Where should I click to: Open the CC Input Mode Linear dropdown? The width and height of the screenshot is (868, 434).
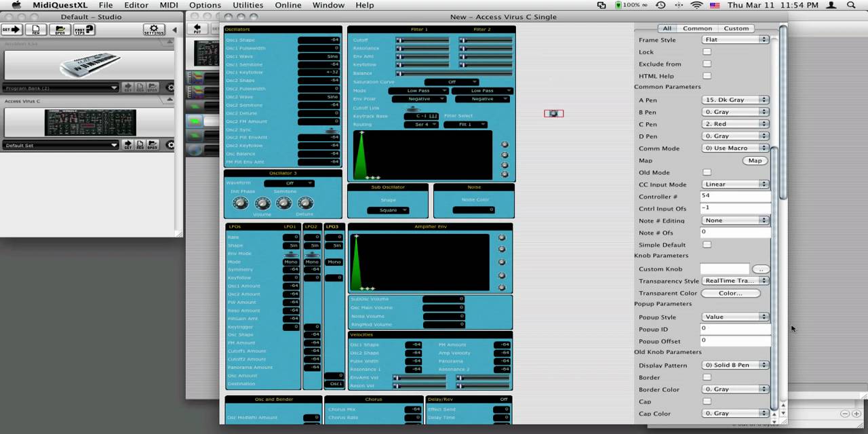click(735, 184)
